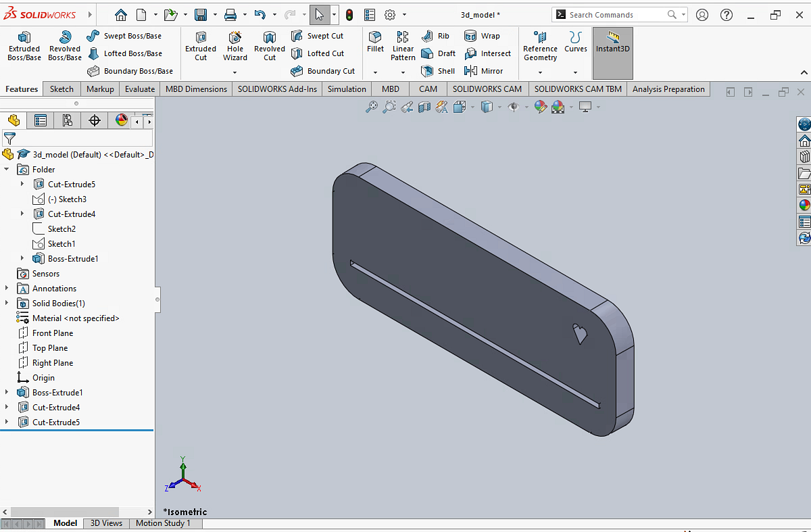Screen dimensions: 811x532
Task: Open the SOLIDWORKS Resources home icon
Action: 804,141
